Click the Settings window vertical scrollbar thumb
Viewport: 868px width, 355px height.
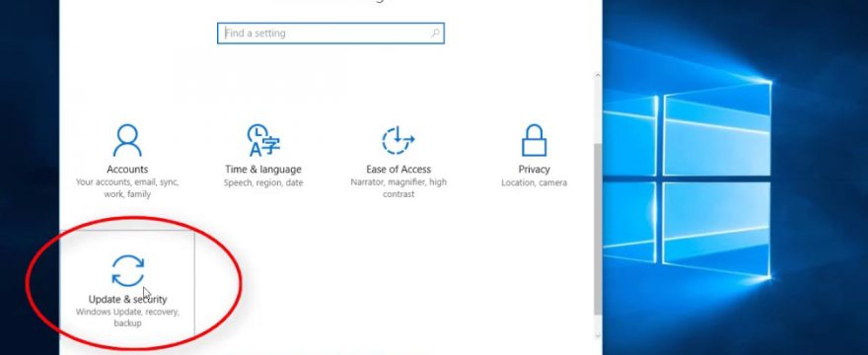(598, 229)
